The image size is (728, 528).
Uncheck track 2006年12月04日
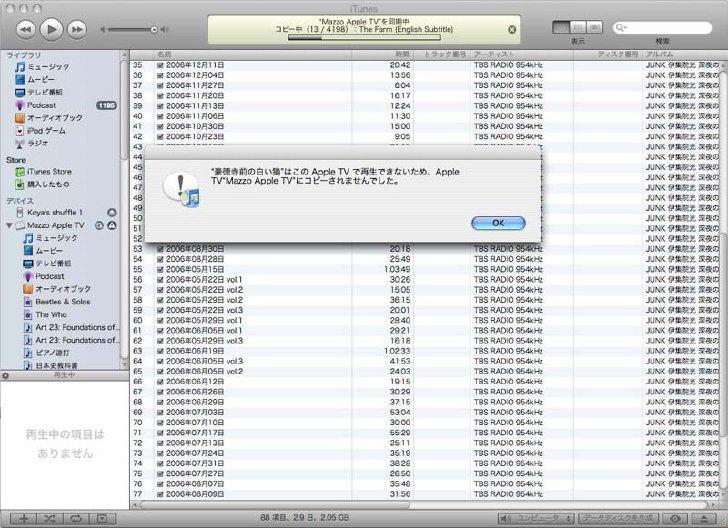click(x=160, y=76)
